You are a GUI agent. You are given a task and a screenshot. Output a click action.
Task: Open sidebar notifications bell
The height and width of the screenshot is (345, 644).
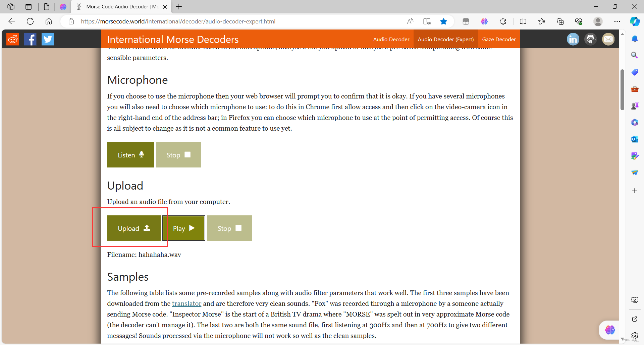click(635, 39)
